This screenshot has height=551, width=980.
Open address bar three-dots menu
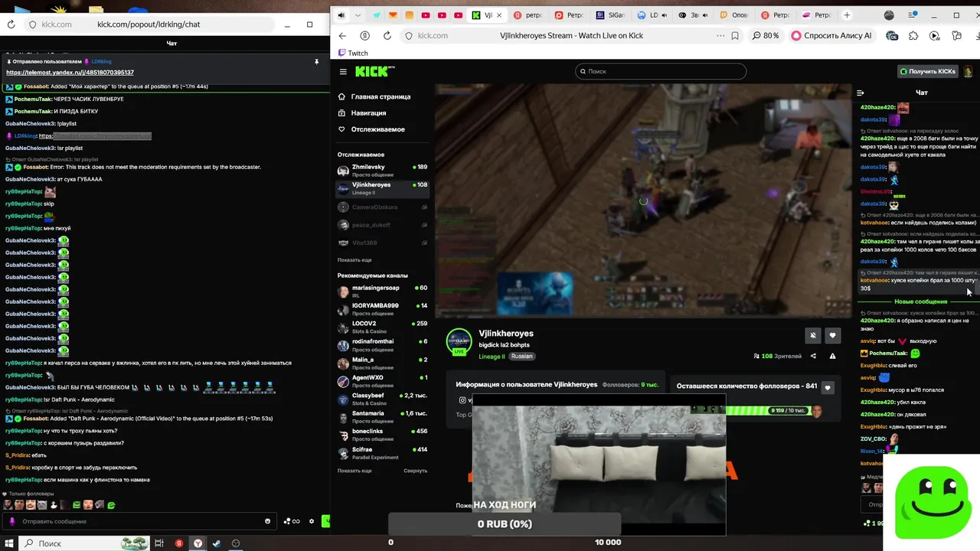720,35
